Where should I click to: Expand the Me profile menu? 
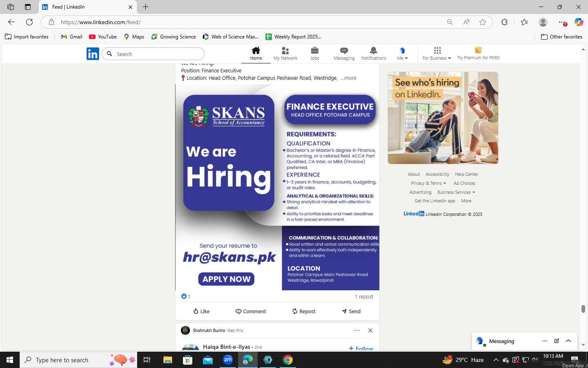coord(402,54)
